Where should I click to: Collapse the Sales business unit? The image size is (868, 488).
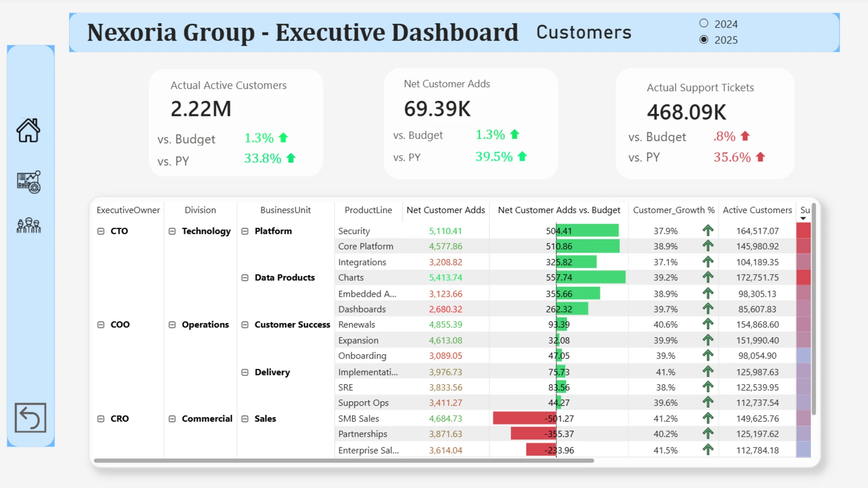pos(245,418)
